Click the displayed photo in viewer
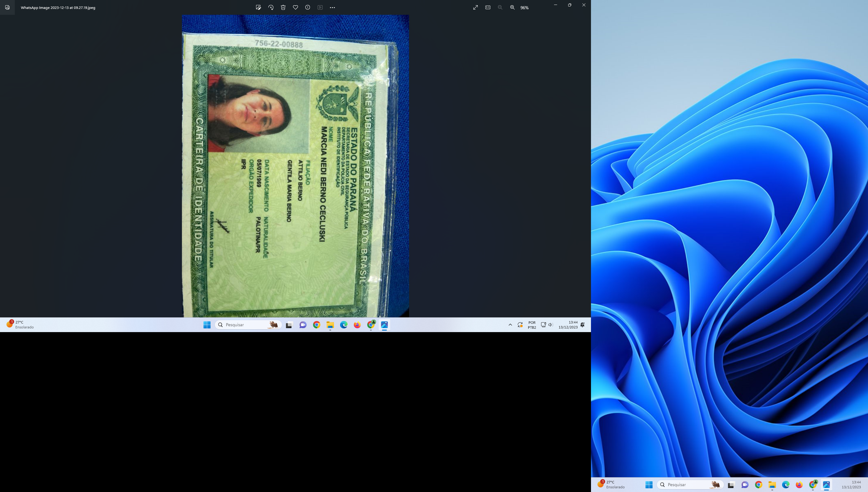Viewport: 868px width, 492px height. click(295, 165)
